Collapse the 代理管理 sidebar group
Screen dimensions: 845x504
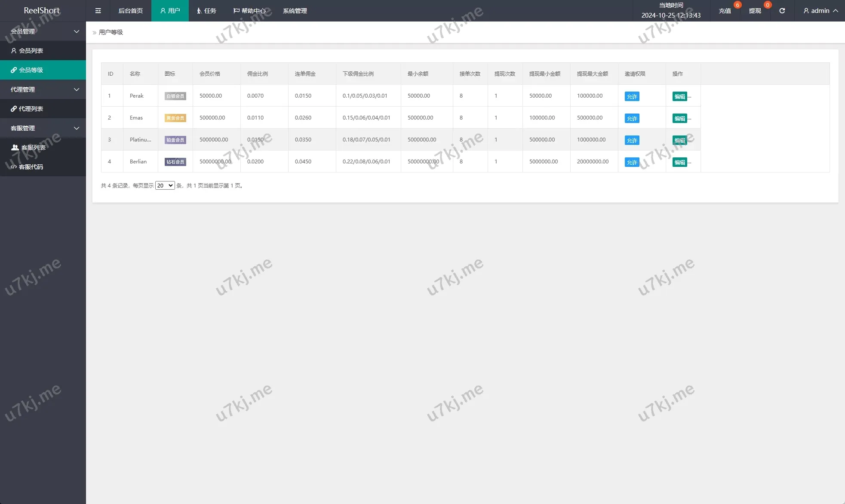[x=43, y=89]
